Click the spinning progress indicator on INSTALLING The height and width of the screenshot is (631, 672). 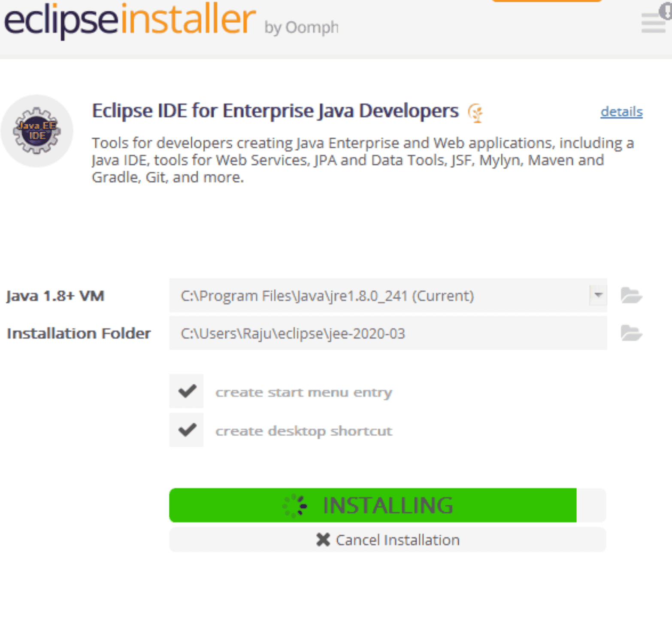click(x=295, y=506)
